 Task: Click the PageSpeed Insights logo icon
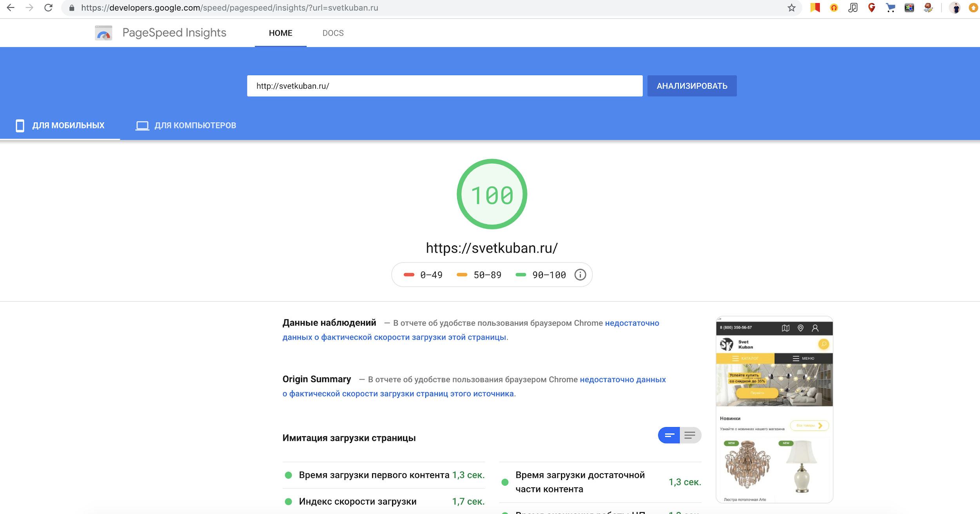[x=102, y=33]
